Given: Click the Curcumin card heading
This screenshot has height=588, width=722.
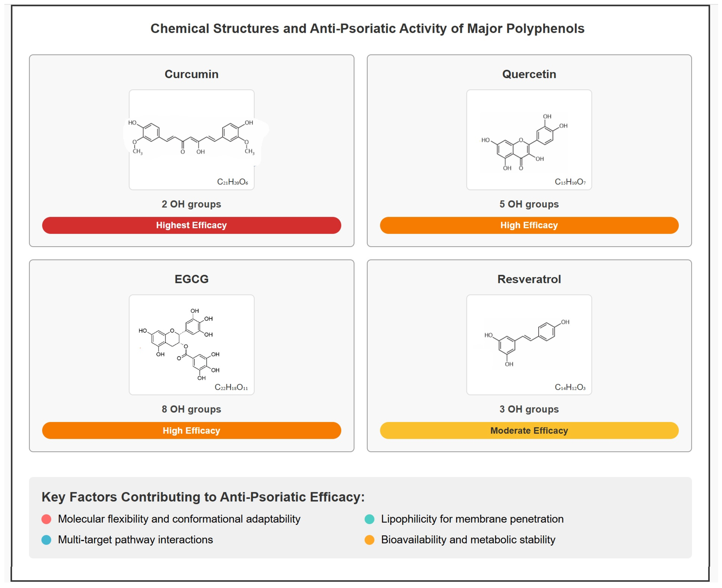Looking at the screenshot, I should point(191,74).
